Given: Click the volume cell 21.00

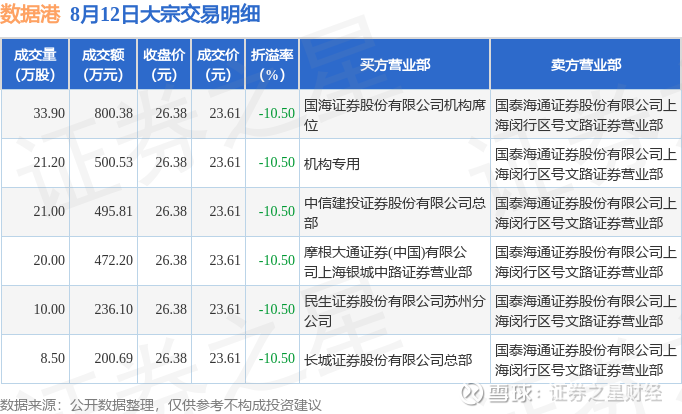Looking at the screenshot, I should point(49,212).
